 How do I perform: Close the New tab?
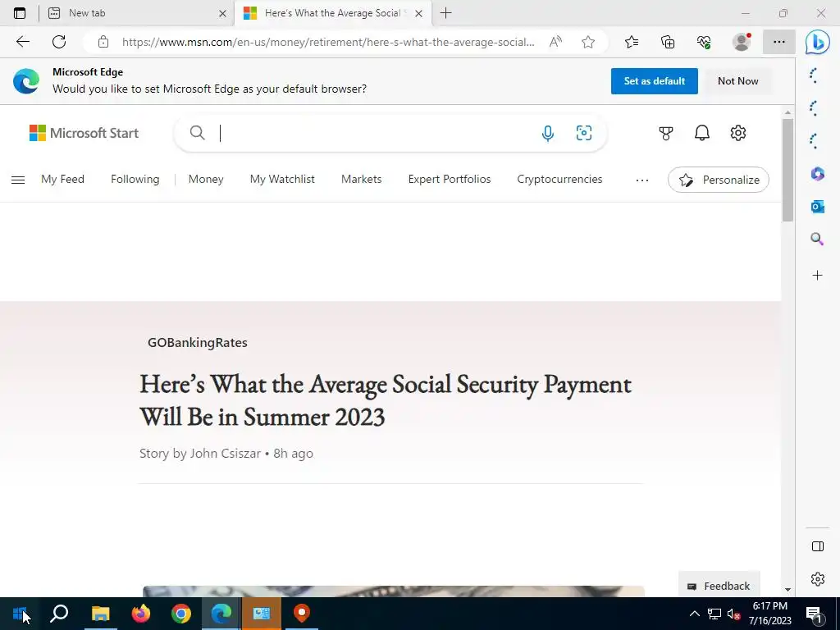(x=223, y=14)
